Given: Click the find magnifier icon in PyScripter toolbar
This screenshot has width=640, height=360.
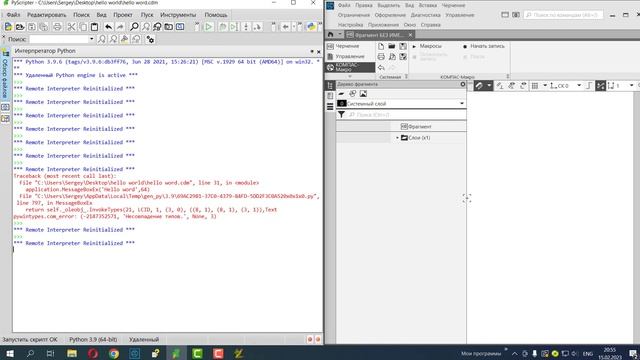Looking at the screenshot, I should (134, 27).
